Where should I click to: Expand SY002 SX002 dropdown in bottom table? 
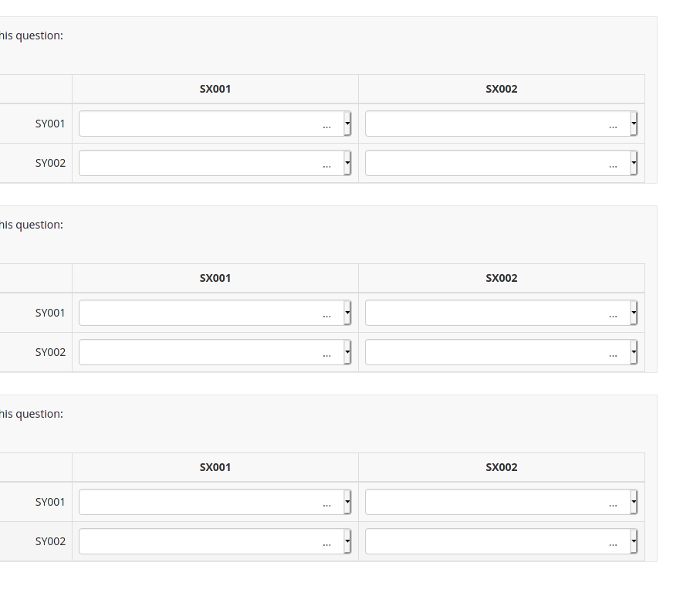point(501,541)
